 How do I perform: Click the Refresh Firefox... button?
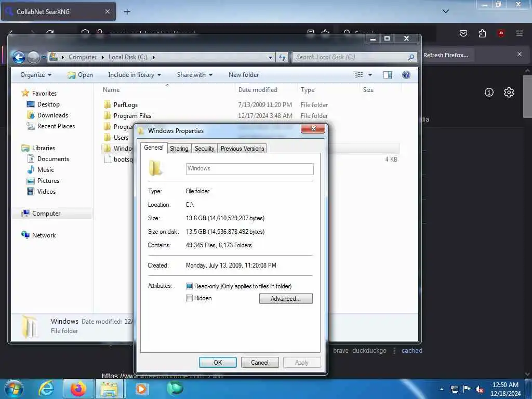445,55
